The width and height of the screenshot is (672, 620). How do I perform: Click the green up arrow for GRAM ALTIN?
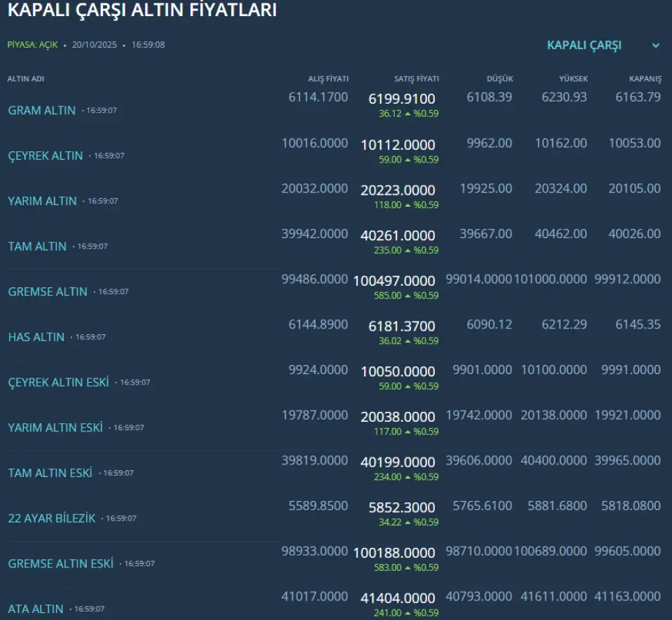(407, 114)
